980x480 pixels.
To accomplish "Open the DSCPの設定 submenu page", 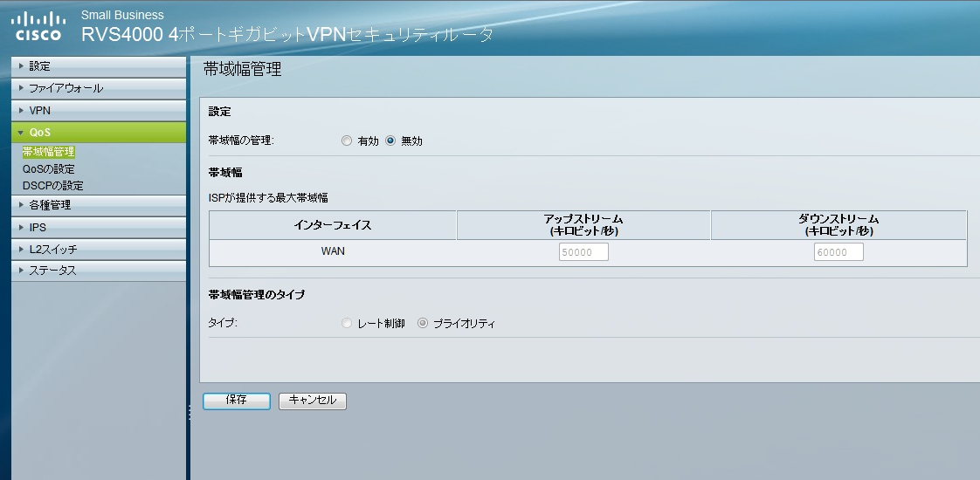I will tap(52, 186).
